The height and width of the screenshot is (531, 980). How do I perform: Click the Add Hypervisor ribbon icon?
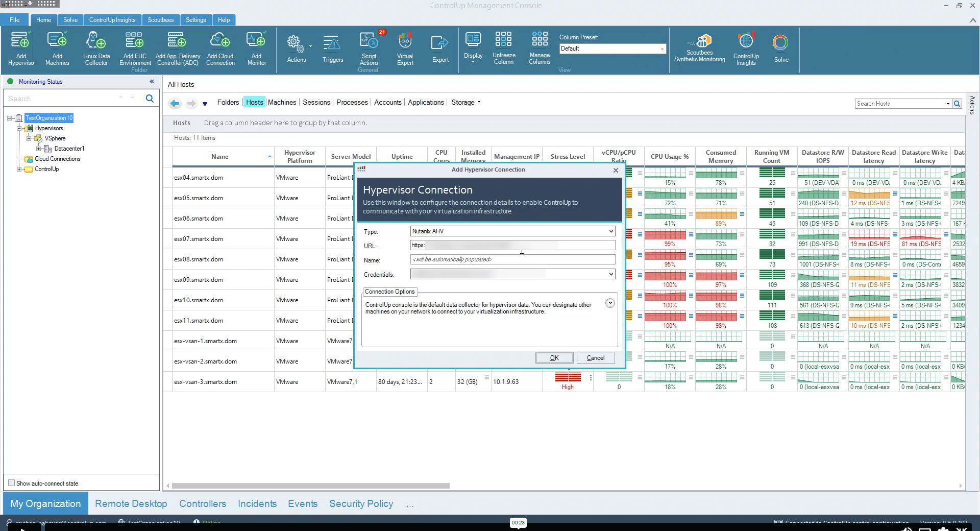click(21, 49)
